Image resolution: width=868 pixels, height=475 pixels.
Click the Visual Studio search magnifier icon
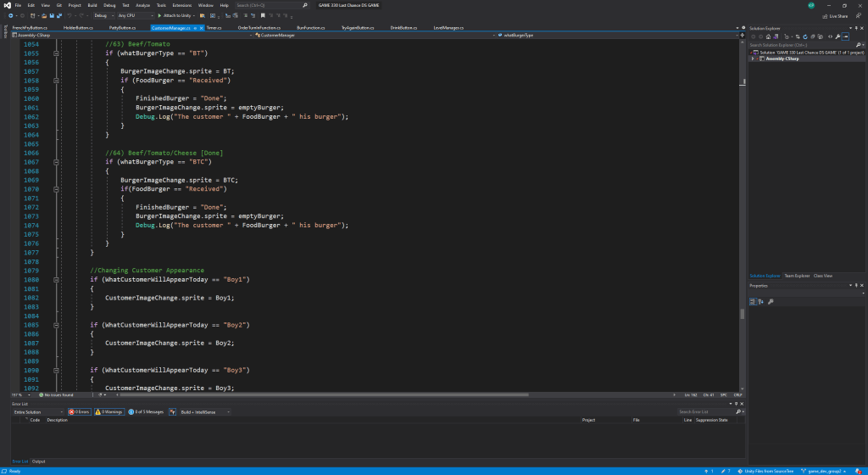click(304, 5)
